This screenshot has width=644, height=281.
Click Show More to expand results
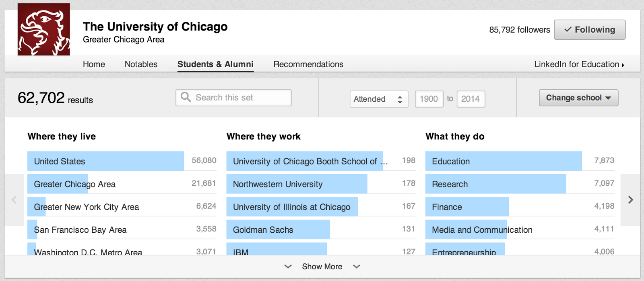click(x=322, y=267)
